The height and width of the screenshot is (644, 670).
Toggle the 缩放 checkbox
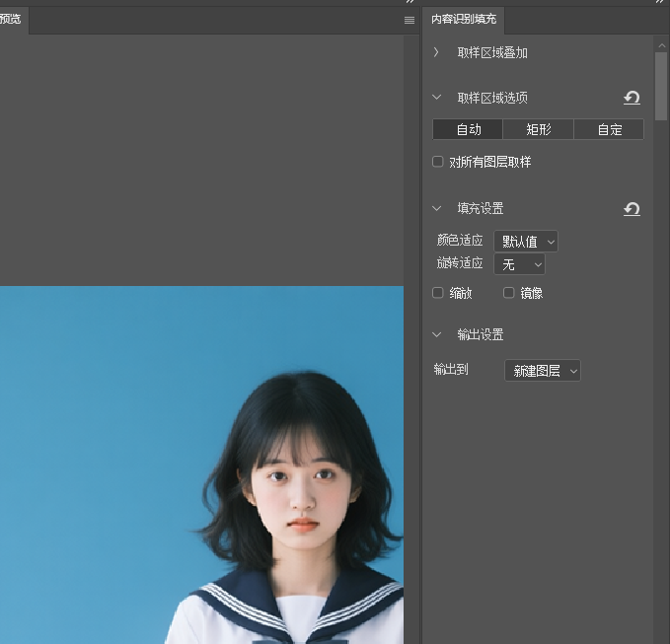438,293
